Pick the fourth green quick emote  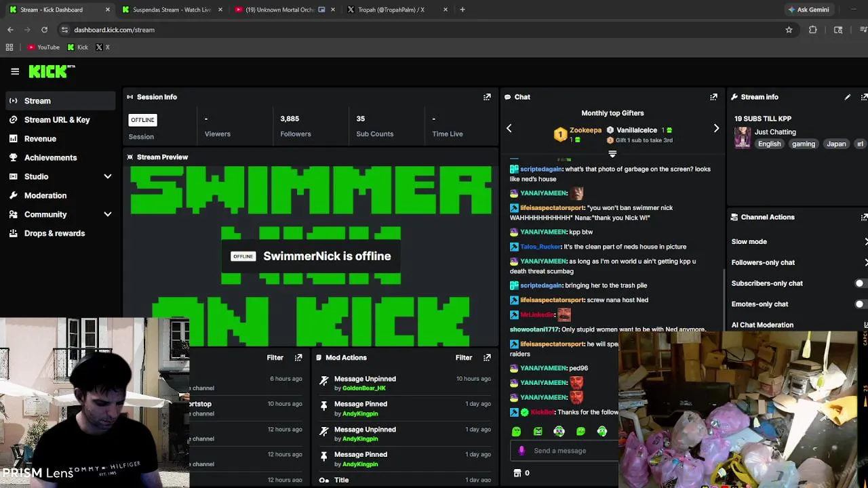coord(580,431)
